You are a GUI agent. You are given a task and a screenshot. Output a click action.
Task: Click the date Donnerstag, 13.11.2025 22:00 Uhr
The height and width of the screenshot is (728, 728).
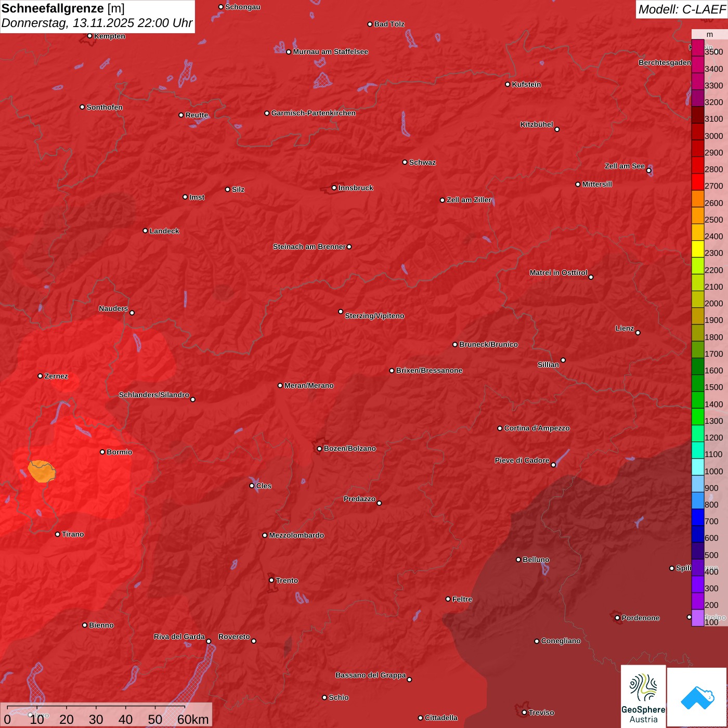tap(97, 23)
